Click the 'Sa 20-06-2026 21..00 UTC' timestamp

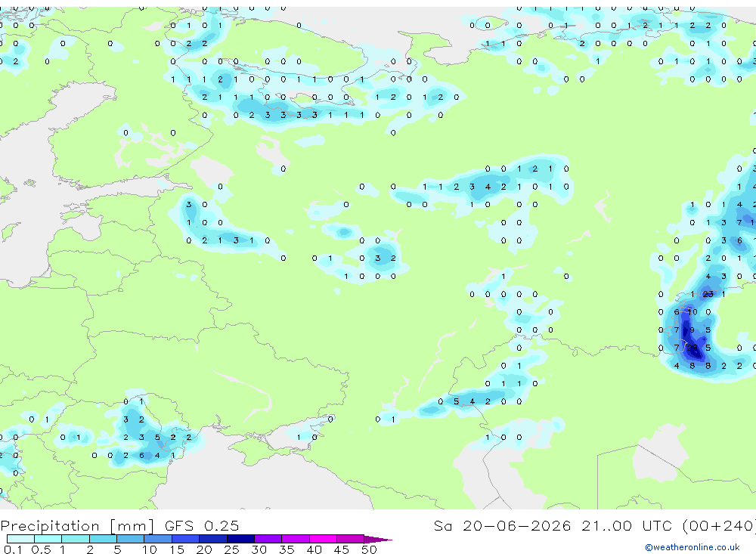pyautogui.click(x=553, y=525)
